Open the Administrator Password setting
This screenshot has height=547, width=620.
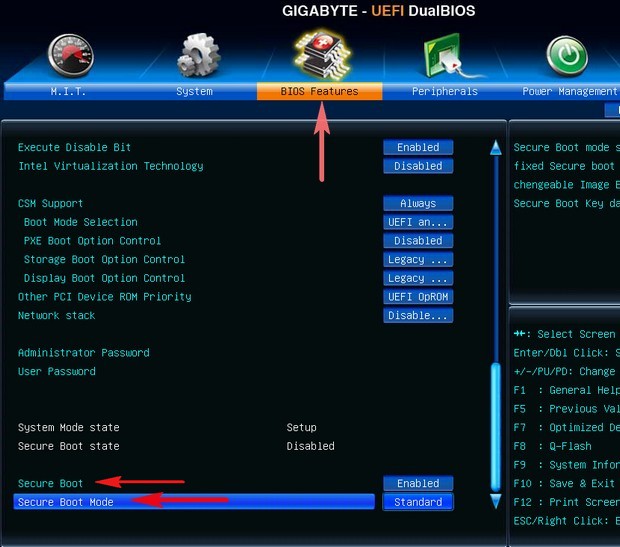pos(83,353)
